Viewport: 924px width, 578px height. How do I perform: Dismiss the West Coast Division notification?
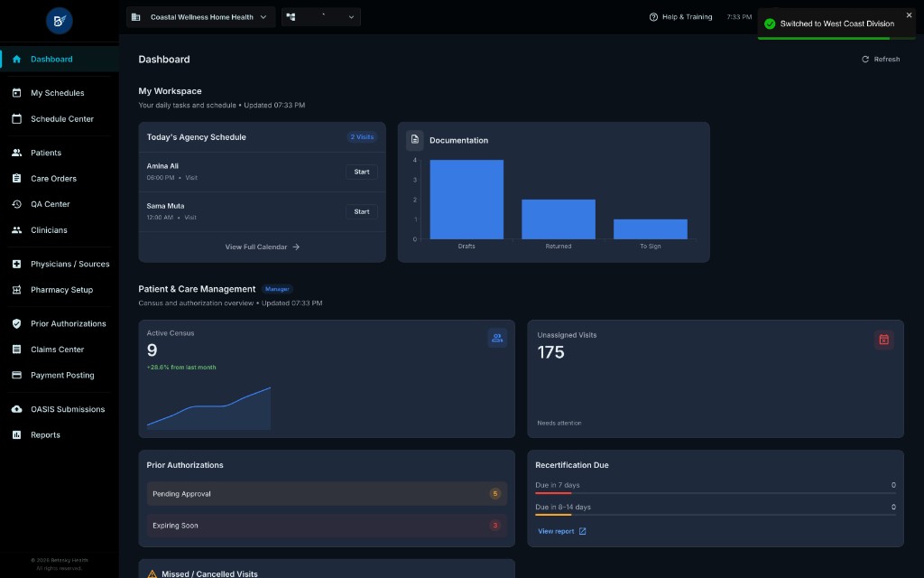coord(909,15)
